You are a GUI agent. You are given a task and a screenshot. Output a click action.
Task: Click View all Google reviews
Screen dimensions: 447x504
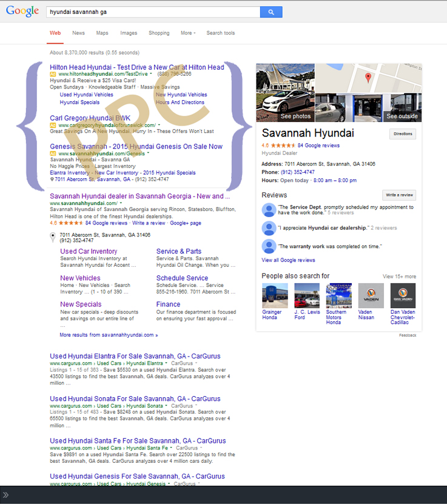288,260
